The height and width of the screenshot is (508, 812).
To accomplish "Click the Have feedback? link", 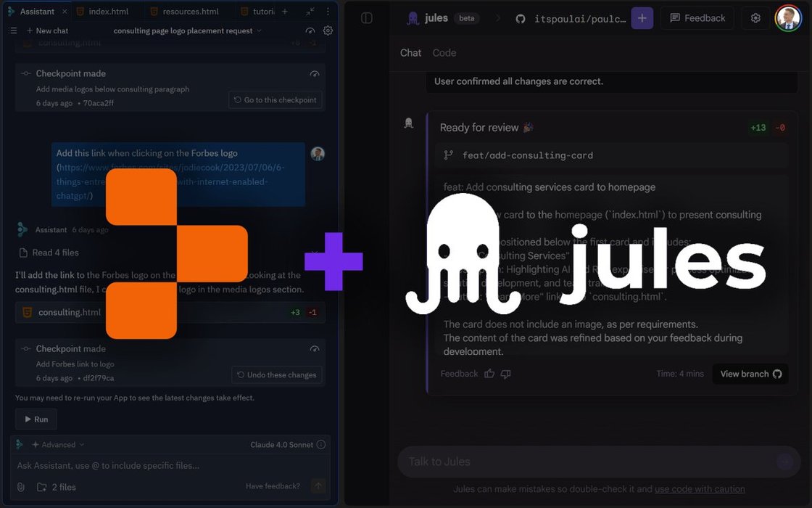I will (x=273, y=486).
